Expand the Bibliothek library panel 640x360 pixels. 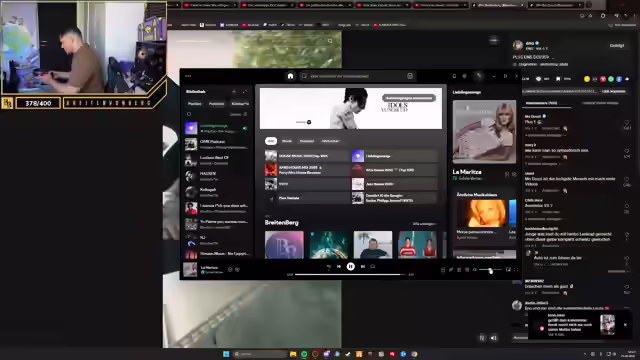[x=244, y=92]
